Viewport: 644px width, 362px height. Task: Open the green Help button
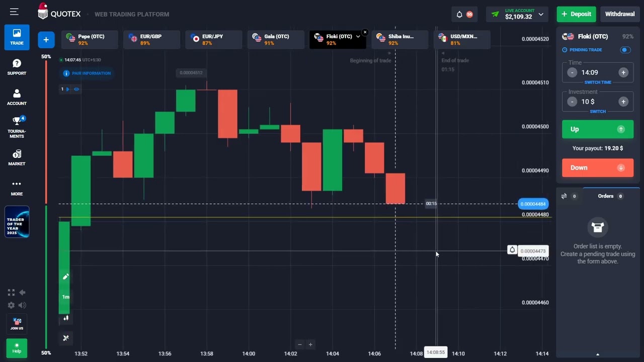pos(17,348)
